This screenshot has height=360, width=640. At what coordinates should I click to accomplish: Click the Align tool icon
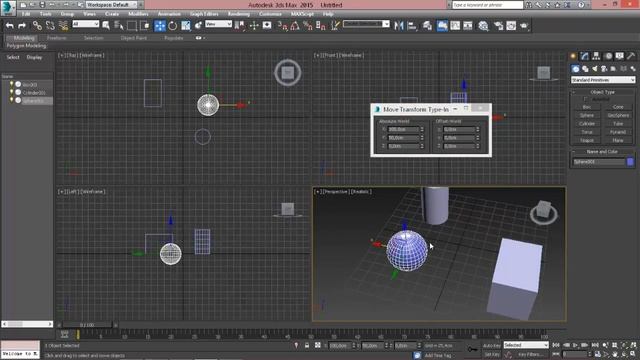(412, 26)
